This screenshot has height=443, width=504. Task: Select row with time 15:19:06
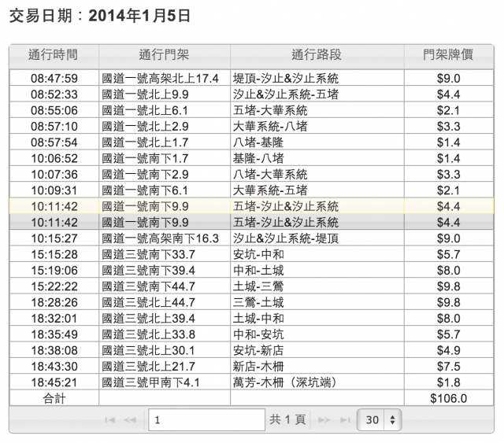(x=252, y=271)
